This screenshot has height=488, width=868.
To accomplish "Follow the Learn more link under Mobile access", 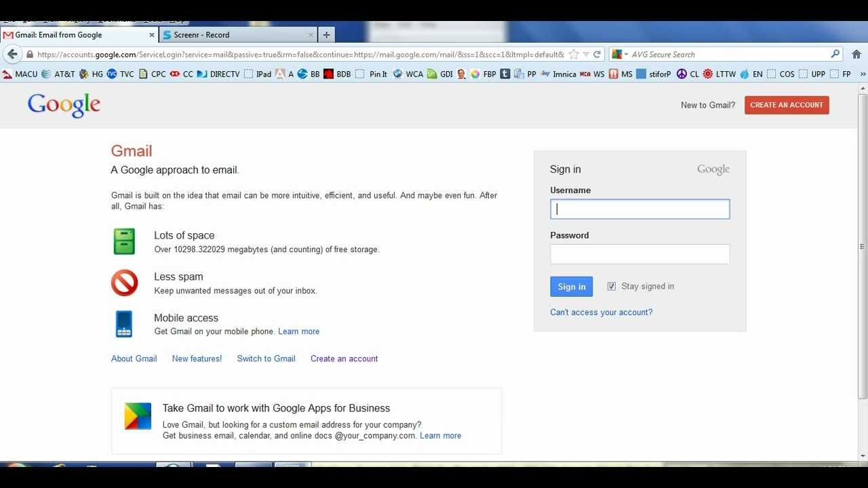I will [298, 331].
